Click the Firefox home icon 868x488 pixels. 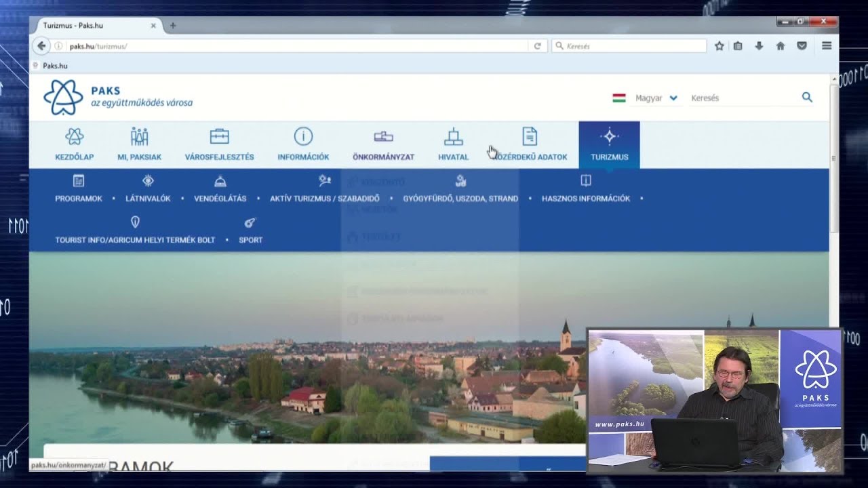pyautogui.click(x=781, y=46)
